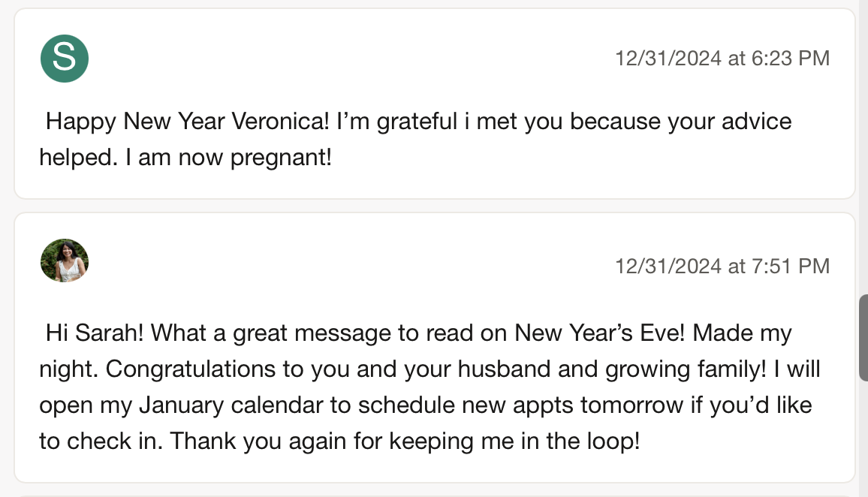Click the word 'grateful' in first message

(x=417, y=122)
